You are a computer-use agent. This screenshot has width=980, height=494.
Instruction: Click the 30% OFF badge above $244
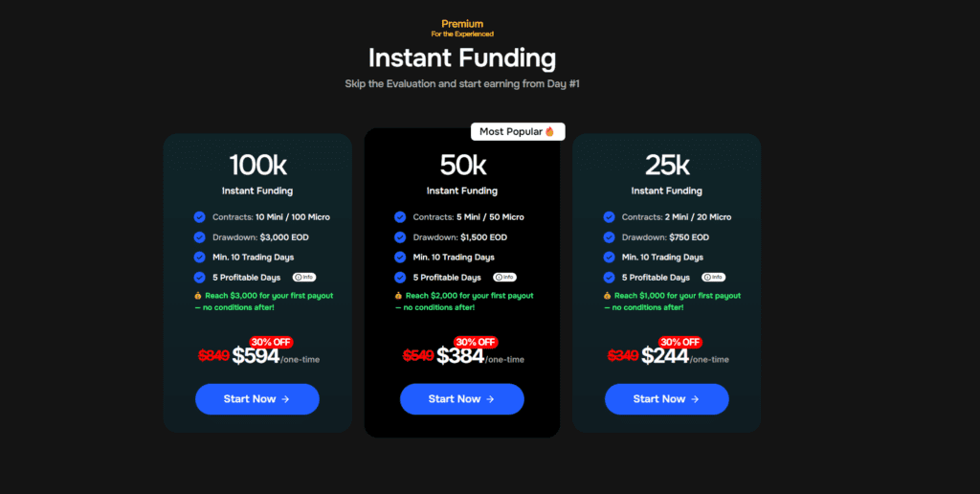pyautogui.click(x=680, y=342)
